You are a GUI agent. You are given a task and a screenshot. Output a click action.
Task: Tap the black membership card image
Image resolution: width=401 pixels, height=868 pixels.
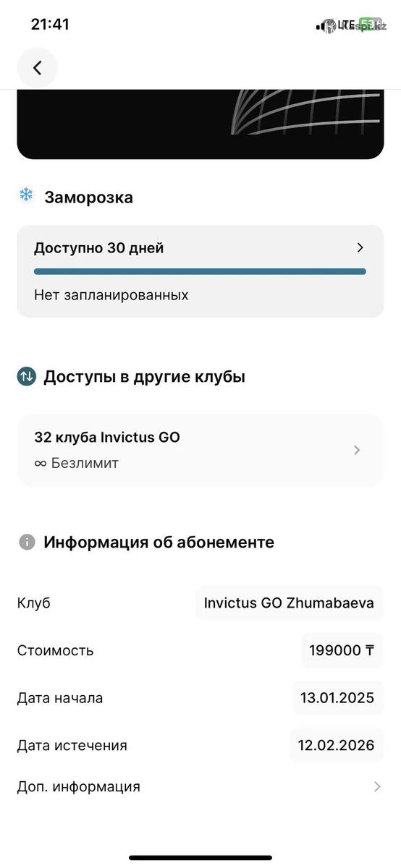click(200, 124)
